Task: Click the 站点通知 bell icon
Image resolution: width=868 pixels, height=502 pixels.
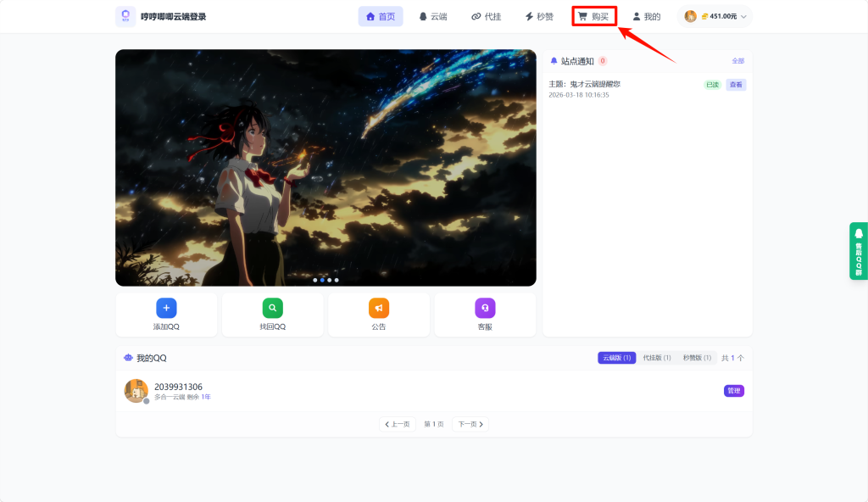Action: 554,61
